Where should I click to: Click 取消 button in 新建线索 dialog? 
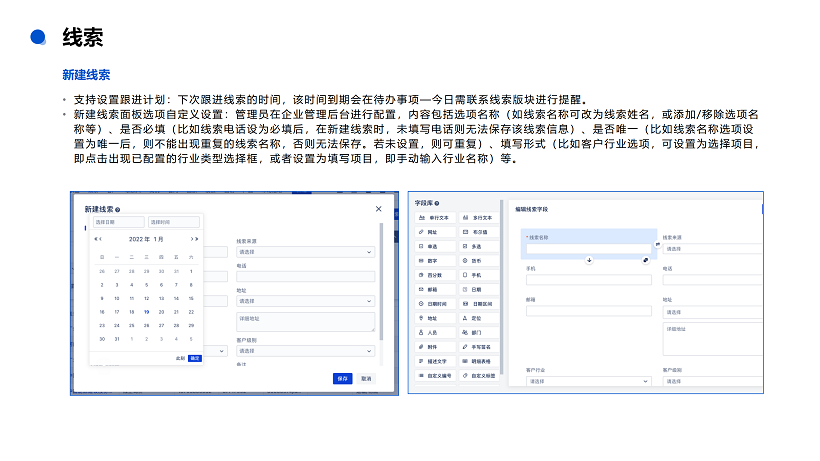point(367,378)
